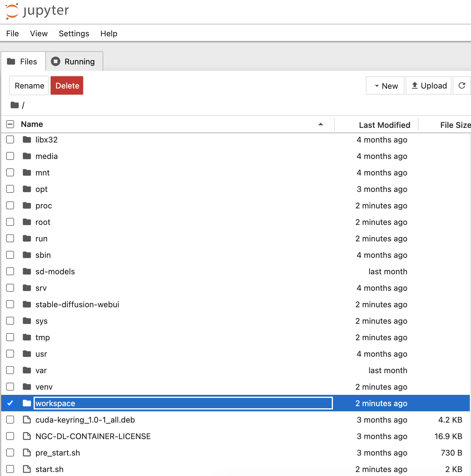
Task: Uncheck the workspace folder checkbox
Action: point(10,403)
